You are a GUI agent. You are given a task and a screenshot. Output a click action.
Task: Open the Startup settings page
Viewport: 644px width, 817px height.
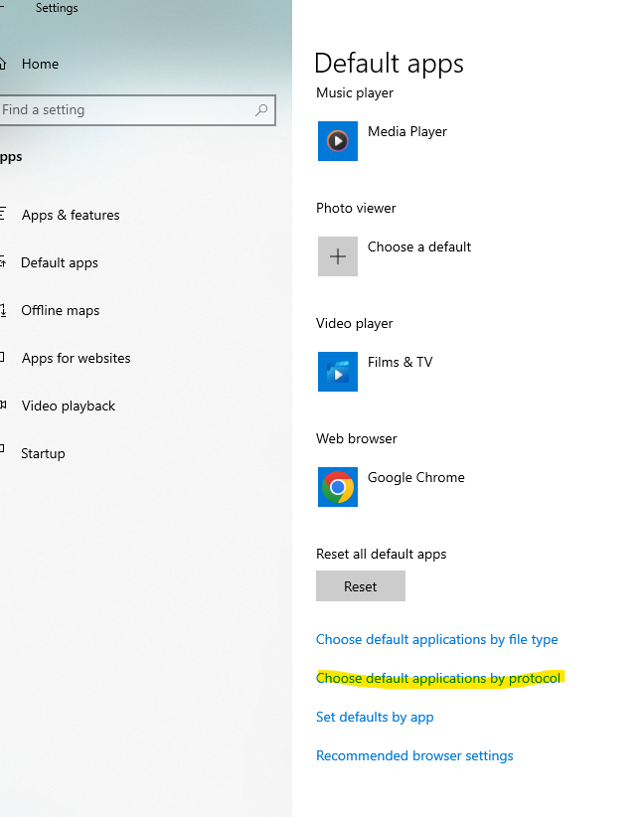pos(43,453)
